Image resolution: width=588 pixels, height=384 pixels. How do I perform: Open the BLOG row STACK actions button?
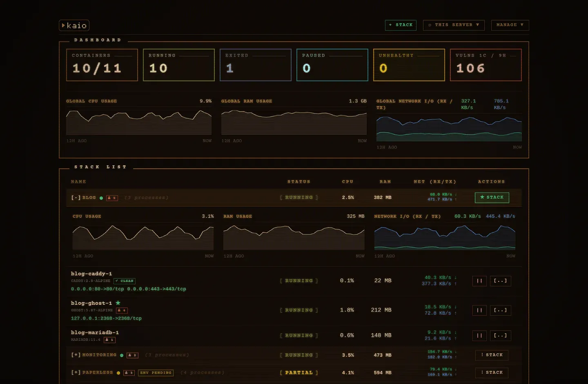click(492, 197)
